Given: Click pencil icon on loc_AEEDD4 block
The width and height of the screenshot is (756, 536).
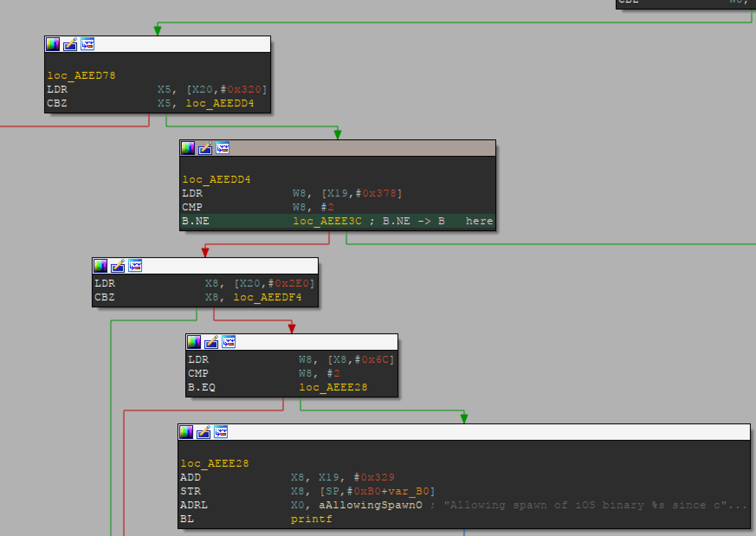Looking at the screenshot, I should point(205,148).
